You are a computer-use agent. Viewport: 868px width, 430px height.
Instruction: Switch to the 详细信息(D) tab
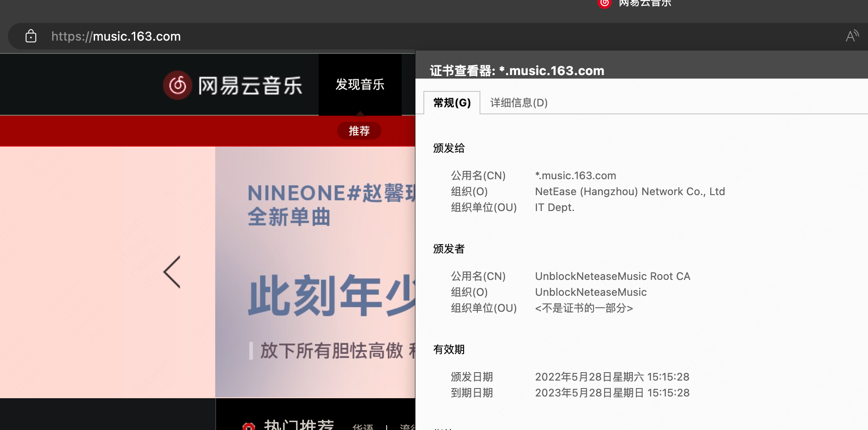pyautogui.click(x=518, y=103)
